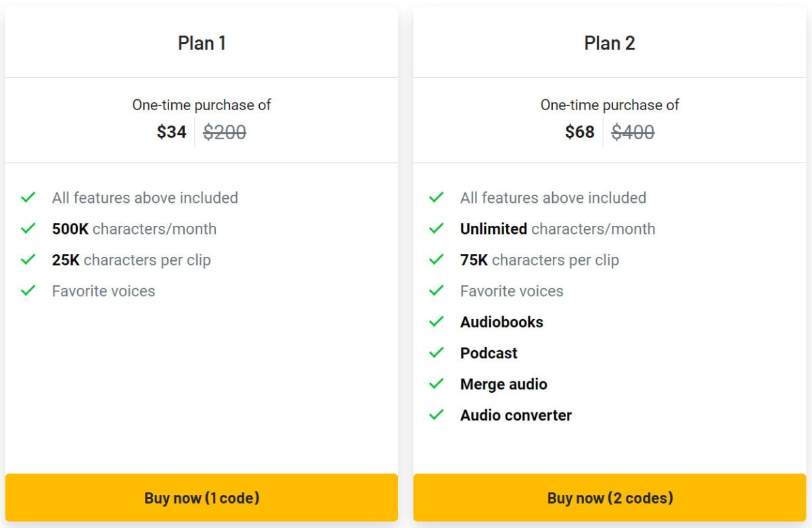Click Favorite voices text in Plan 1

[104, 291]
